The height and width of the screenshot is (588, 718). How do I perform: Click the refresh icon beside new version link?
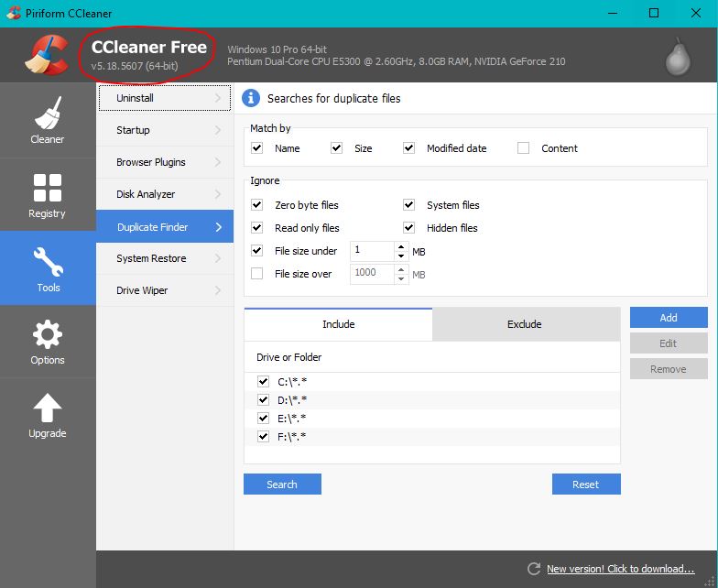[x=533, y=569]
